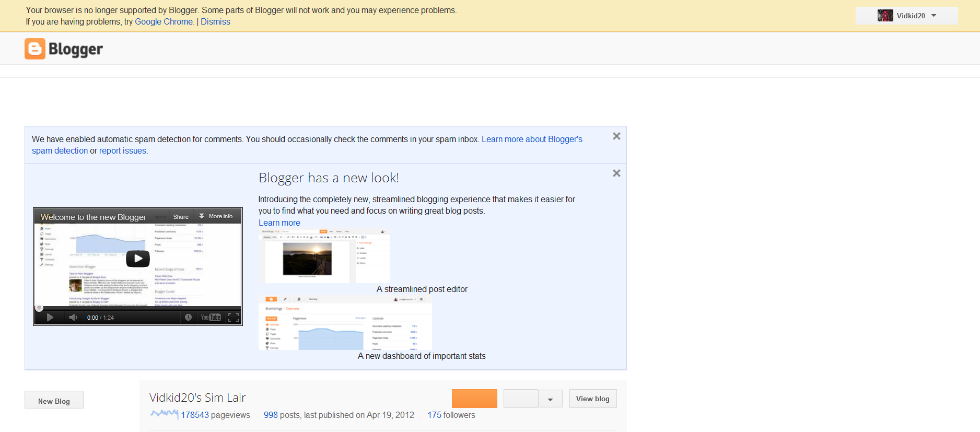This screenshot has width=980, height=432.
Task: Open the Google Chrome link
Action: [165, 21]
